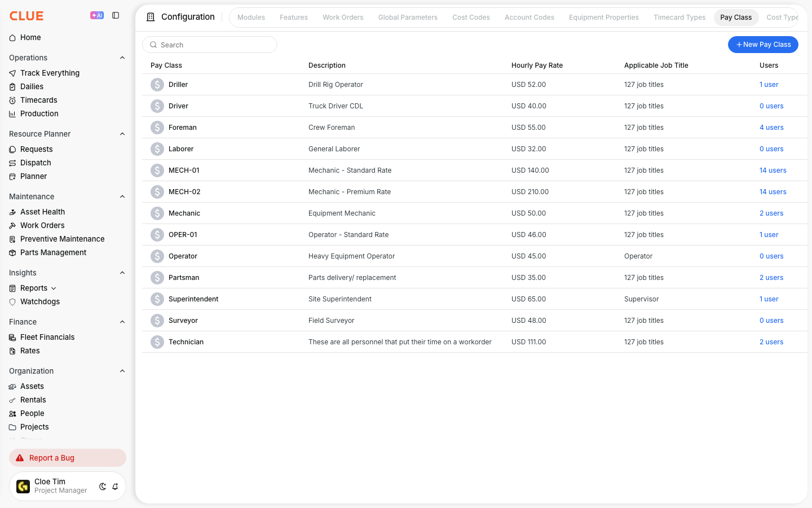Screen dimensions: 812x508
Task: Collapse the Operations section
Action: click(x=122, y=58)
